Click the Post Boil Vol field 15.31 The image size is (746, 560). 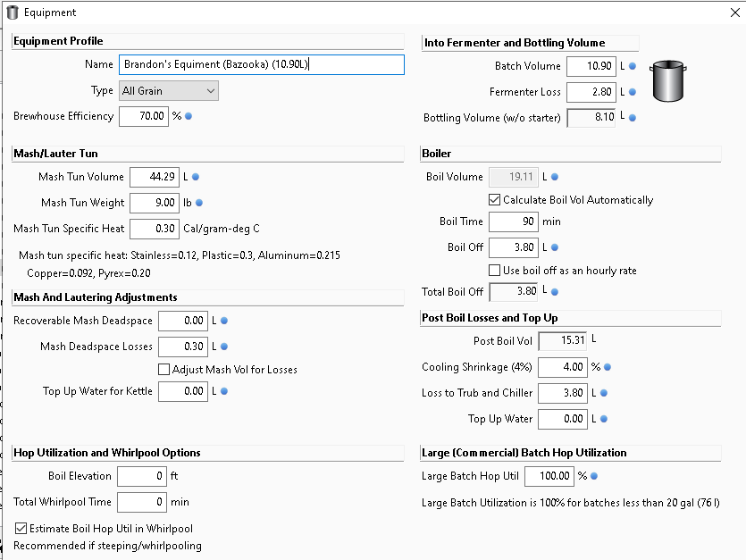tap(563, 340)
